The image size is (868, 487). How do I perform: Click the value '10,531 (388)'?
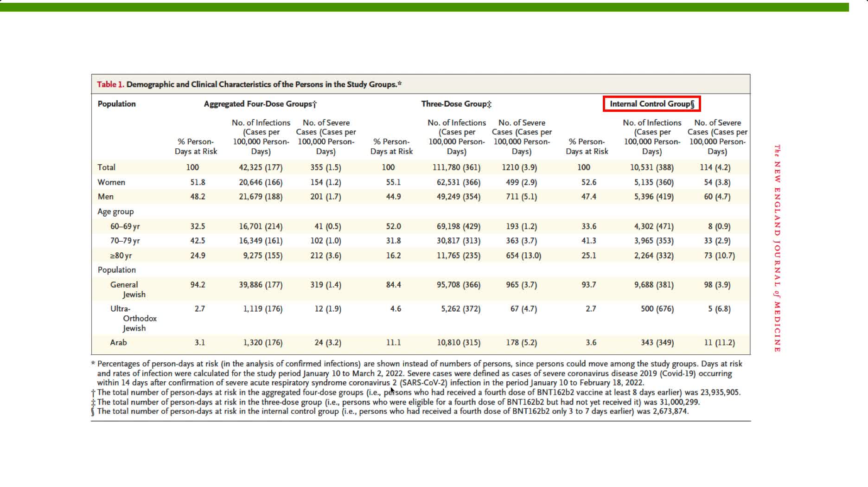[x=651, y=167]
